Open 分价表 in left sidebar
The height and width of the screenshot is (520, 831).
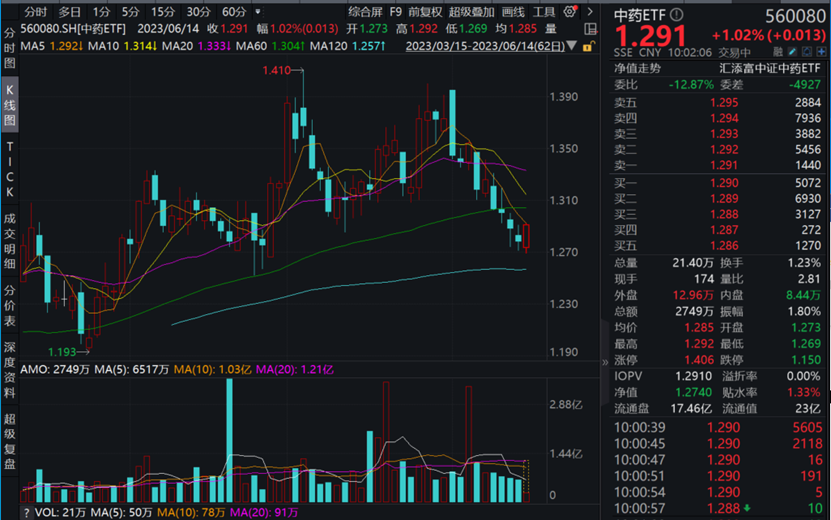pyautogui.click(x=10, y=306)
